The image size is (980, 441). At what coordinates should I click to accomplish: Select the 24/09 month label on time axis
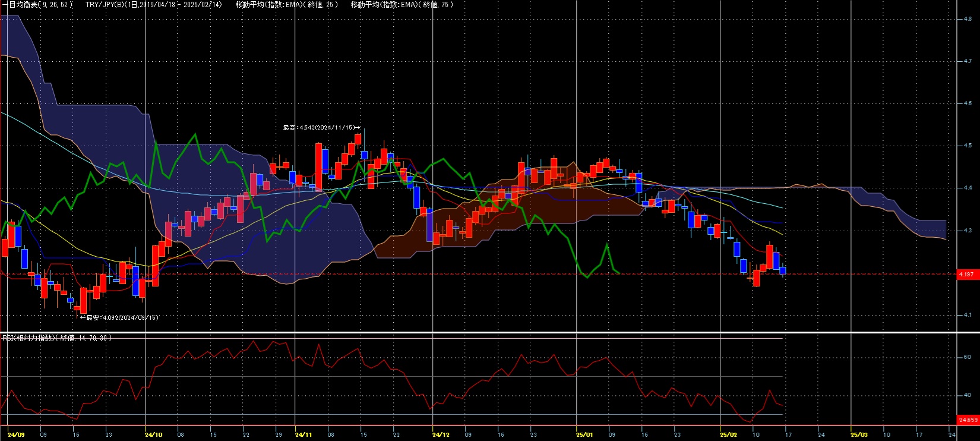point(16,435)
